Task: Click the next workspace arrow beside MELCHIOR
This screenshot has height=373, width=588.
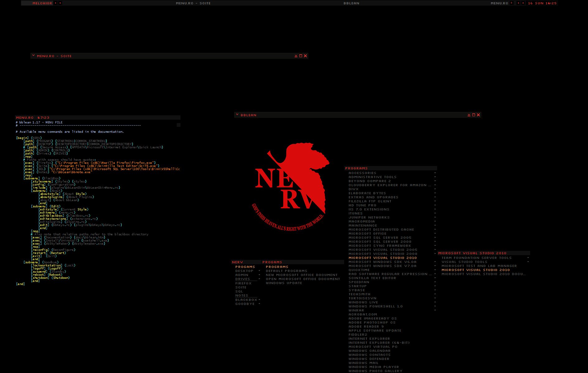Action: [x=60, y=3]
